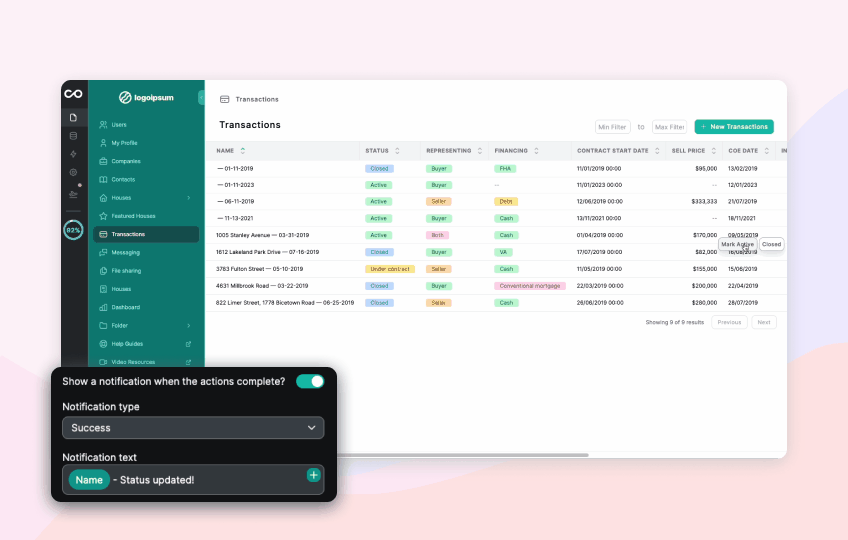Sort by the COE DATE column arrows
This screenshot has width=848, height=540.
766,151
